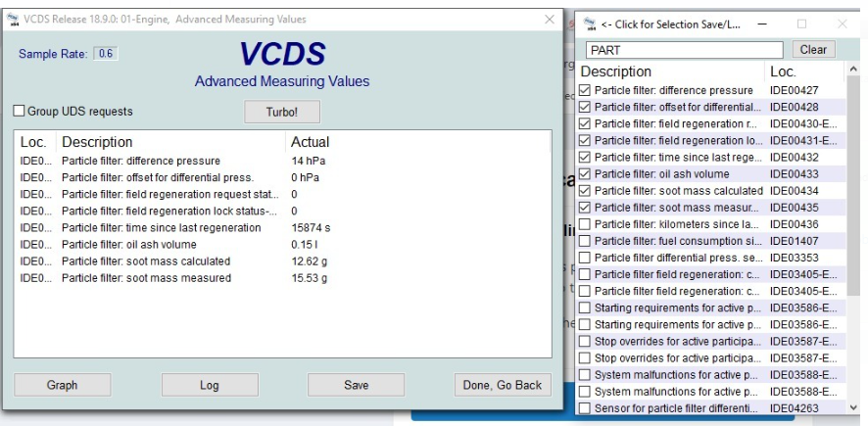Click the Loc. column header in measuring table

click(34, 142)
